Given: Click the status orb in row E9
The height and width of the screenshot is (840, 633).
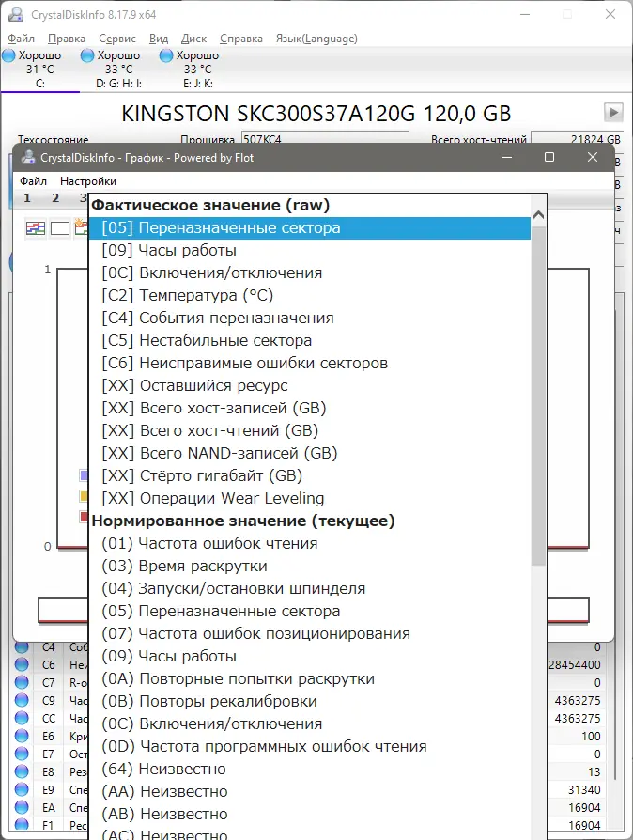Looking at the screenshot, I should (22, 789).
